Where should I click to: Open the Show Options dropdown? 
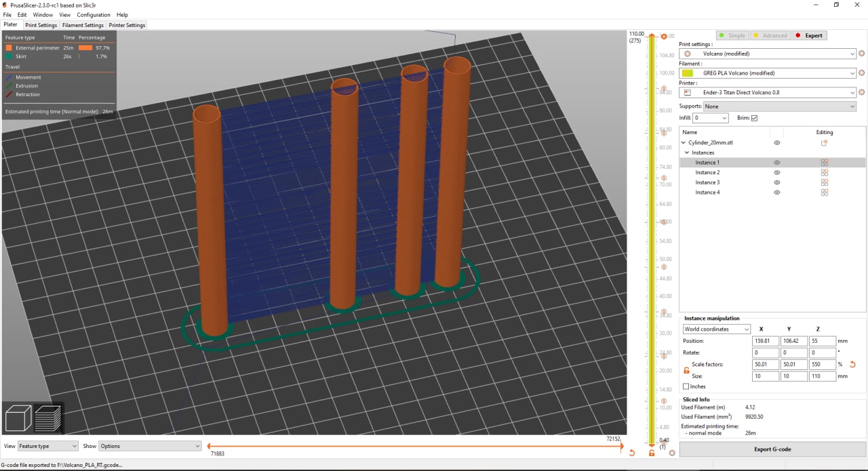(151, 446)
